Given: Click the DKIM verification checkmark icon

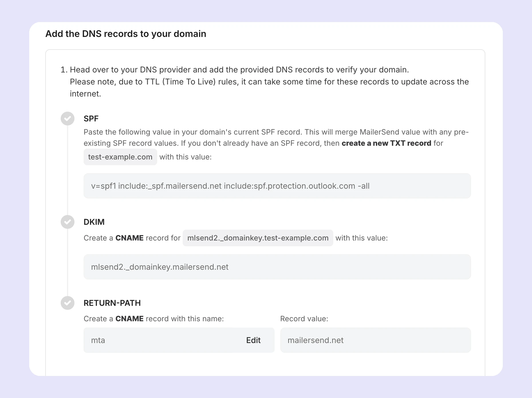Looking at the screenshot, I should (68, 222).
